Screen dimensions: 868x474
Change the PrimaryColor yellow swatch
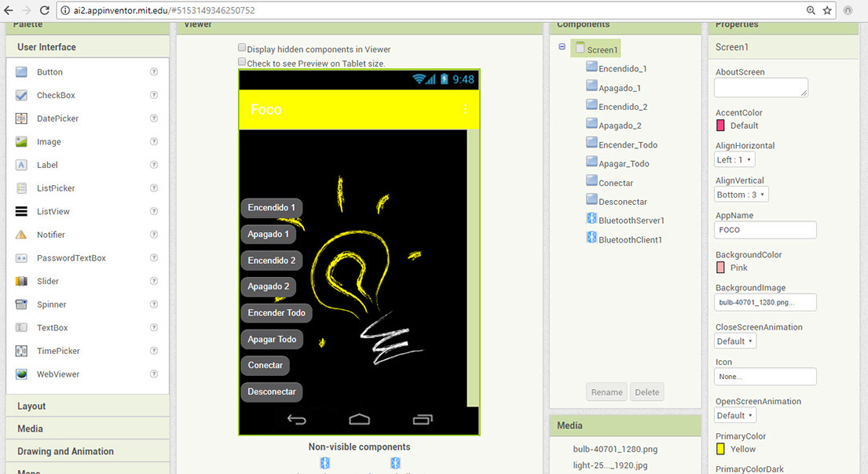[x=720, y=449]
